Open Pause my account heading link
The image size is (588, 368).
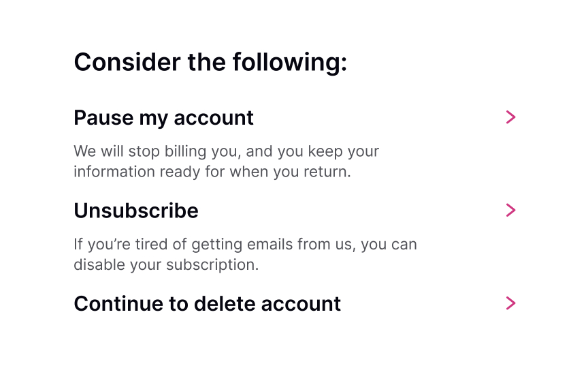(x=163, y=118)
